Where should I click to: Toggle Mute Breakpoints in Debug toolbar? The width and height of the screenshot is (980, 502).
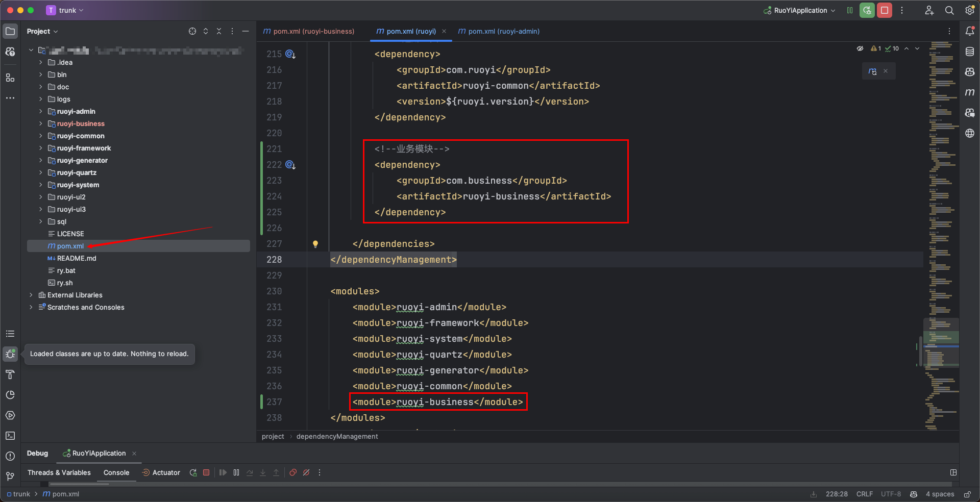[306, 472]
